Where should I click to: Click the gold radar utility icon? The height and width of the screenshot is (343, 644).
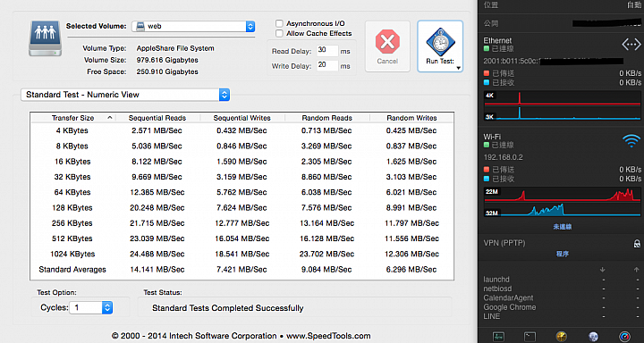562,337
